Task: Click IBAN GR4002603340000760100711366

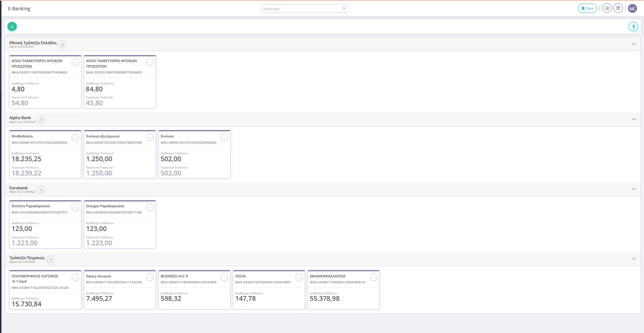Action: coord(114,212)
